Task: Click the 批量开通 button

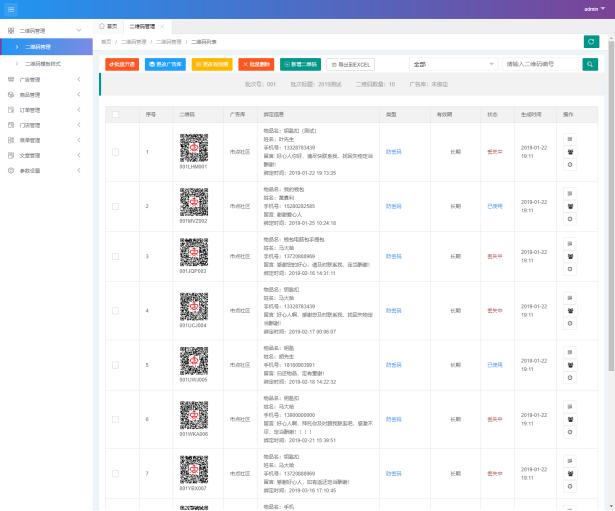Action: click(x=122, y=64)
